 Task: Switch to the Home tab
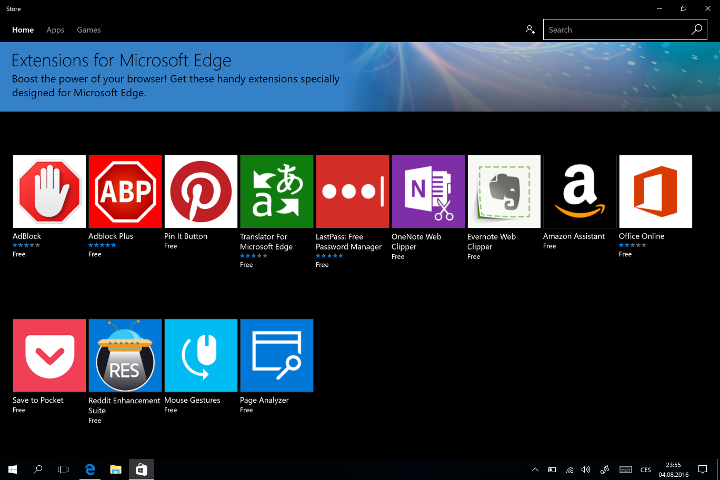(x=23, y=30)
